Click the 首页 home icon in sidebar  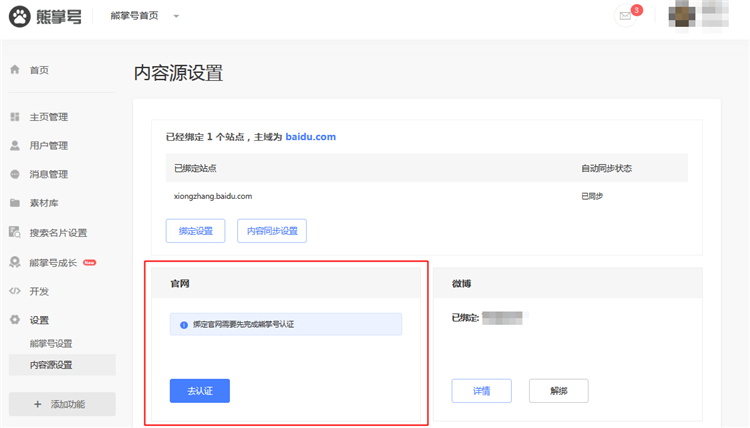pos(15,70)
